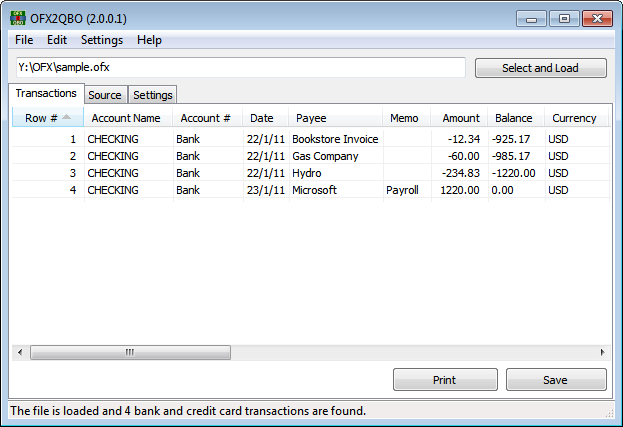This screenshot has width=623, height=427.
Task: Click the -234.83 amount cell
Action: tap(459, 173)
